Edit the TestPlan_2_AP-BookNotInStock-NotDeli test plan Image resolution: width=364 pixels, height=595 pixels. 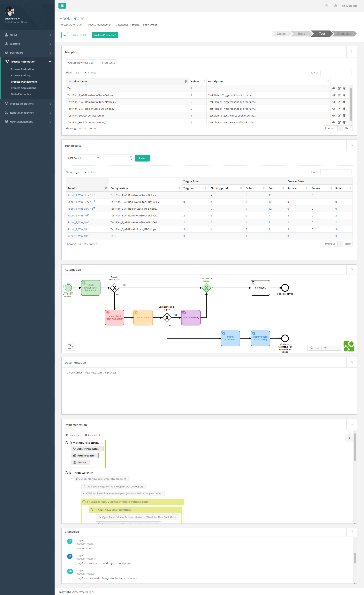tap(339, 102)
